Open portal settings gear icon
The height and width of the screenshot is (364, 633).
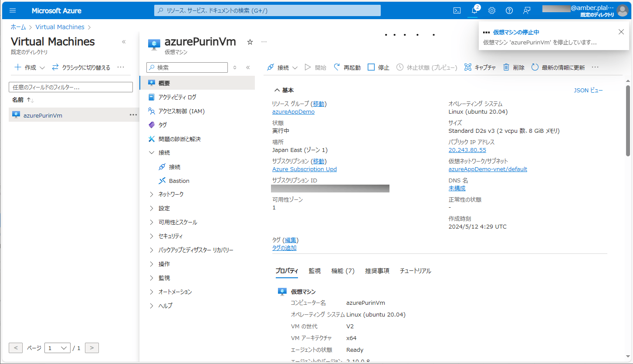[x=492, y=10]
